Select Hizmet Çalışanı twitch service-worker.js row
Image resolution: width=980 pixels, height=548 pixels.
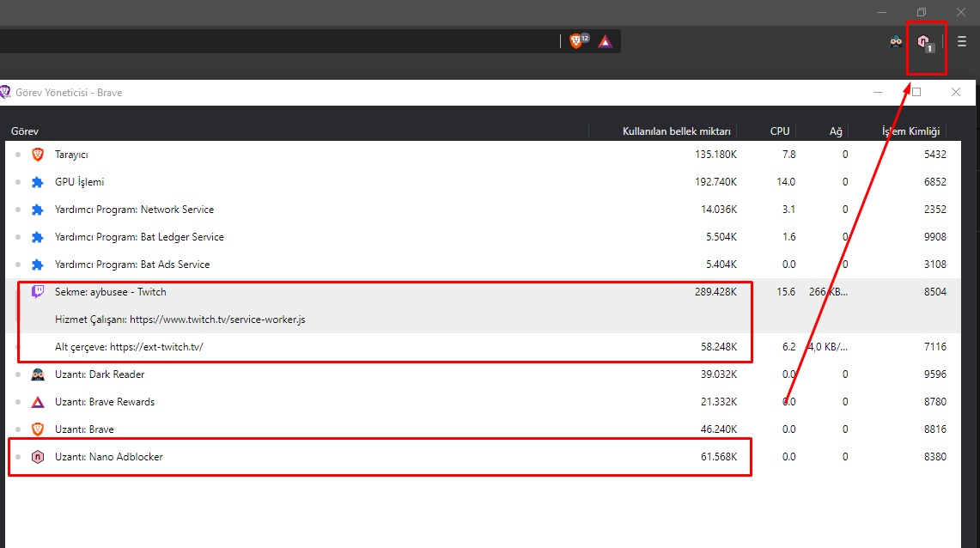click(x=483, y=320)
